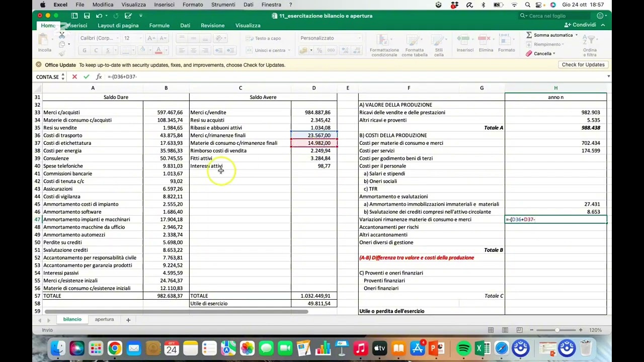Image resolution: width=644 pixels, height=362 pixels.
Task: Cancel formula entry with red X
Action: click(74, 76)
